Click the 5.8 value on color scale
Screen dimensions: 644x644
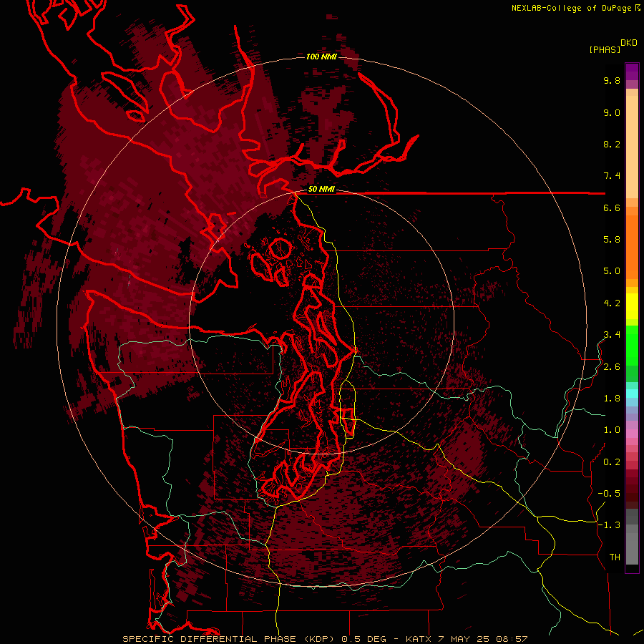[x=612, y=240]
